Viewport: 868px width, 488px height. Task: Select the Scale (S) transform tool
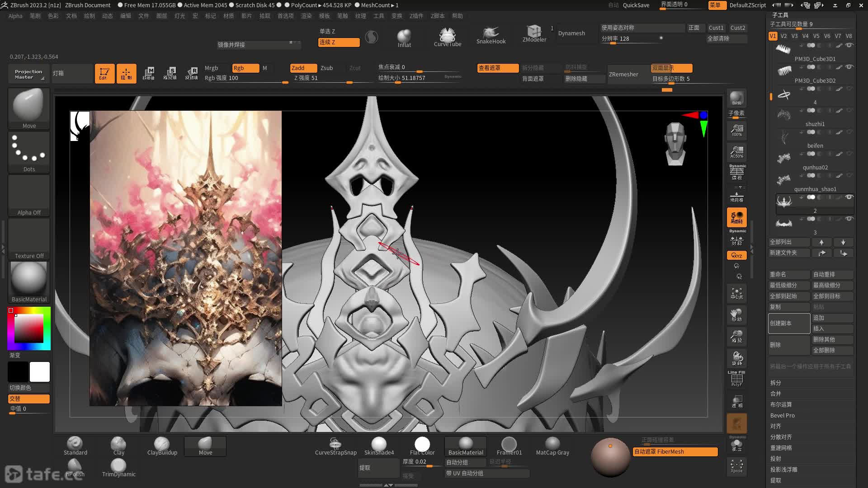pos(170,73)
